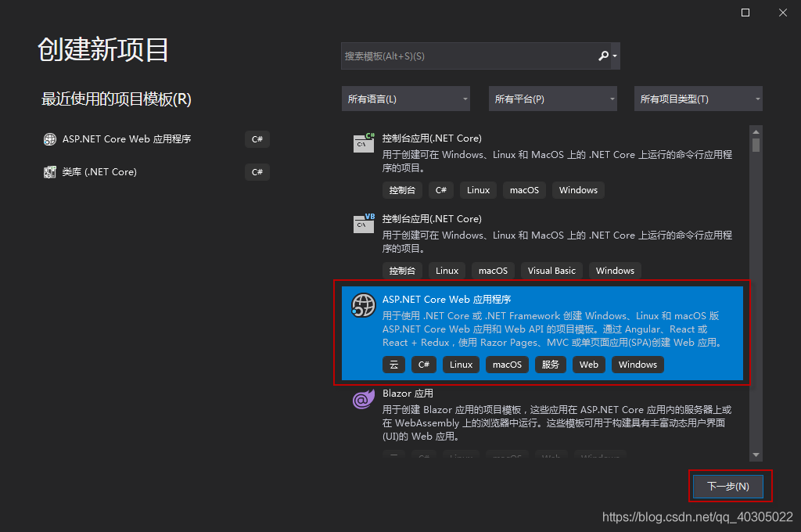Click 控制台 tag under C# console template

click(402, 190)
